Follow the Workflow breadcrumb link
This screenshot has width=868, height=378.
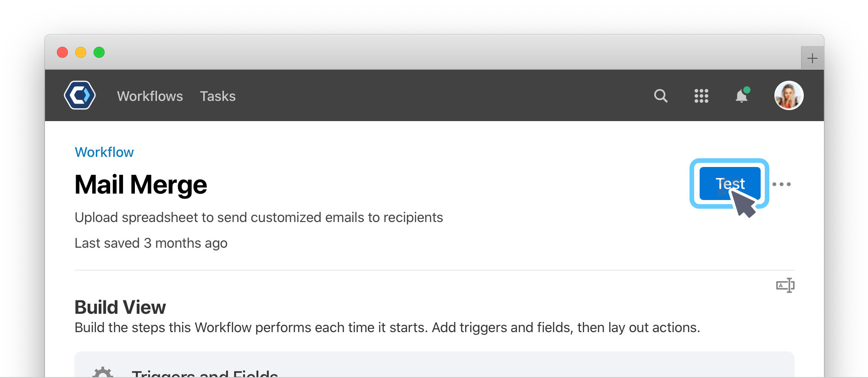(104, 152)
